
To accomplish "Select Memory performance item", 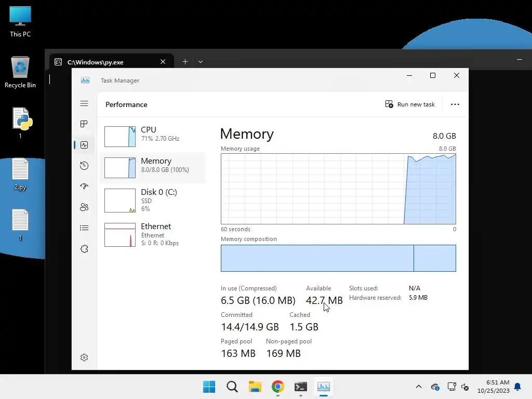I will click(x=153, y=168).
